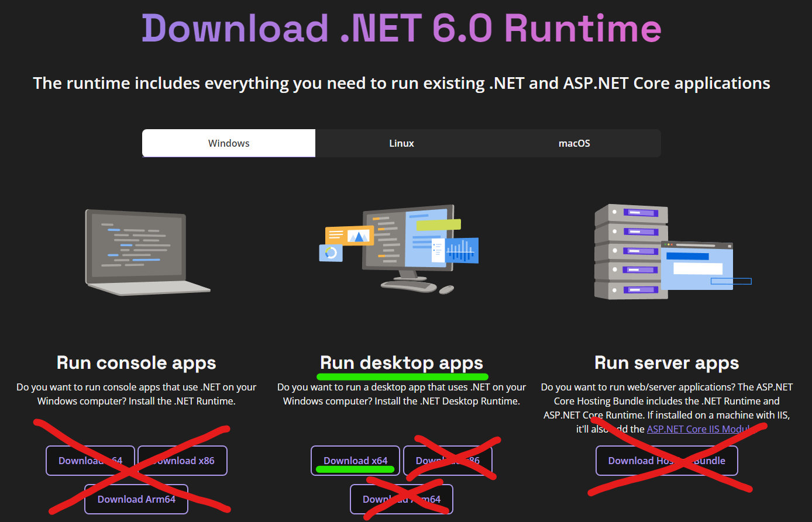
Task: Download Arm64 desktop runtime
Action: pyautogui.click(x=401, y=499)
